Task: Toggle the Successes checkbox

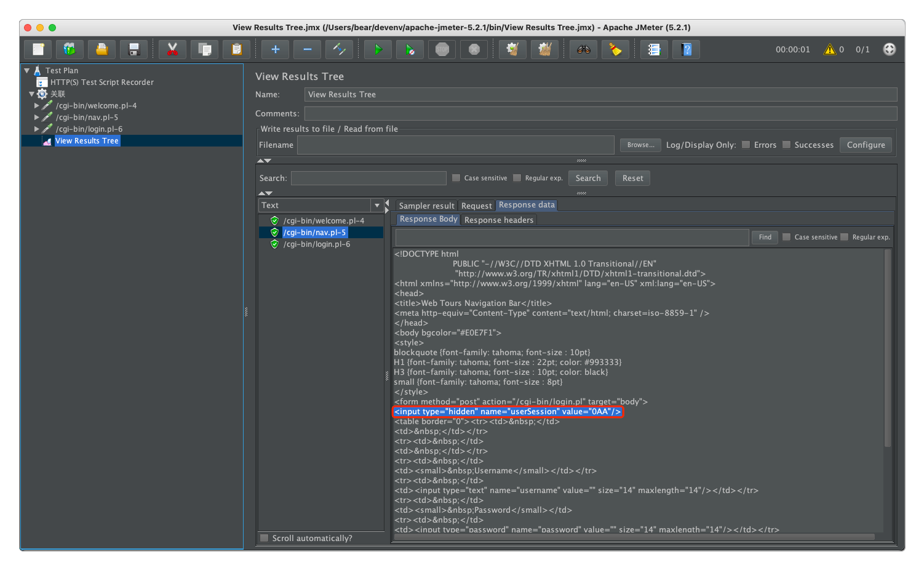Action: click(x=786, y=145)
